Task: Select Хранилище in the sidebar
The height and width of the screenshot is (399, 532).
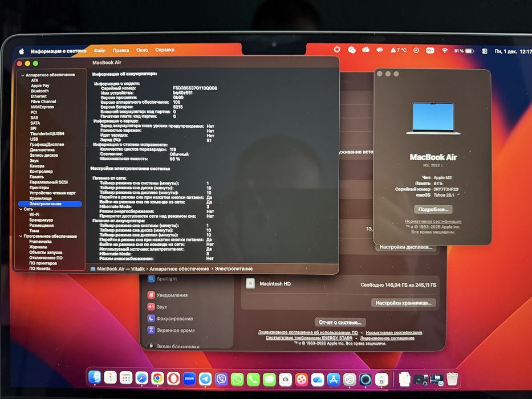Action: coord(40,198)
